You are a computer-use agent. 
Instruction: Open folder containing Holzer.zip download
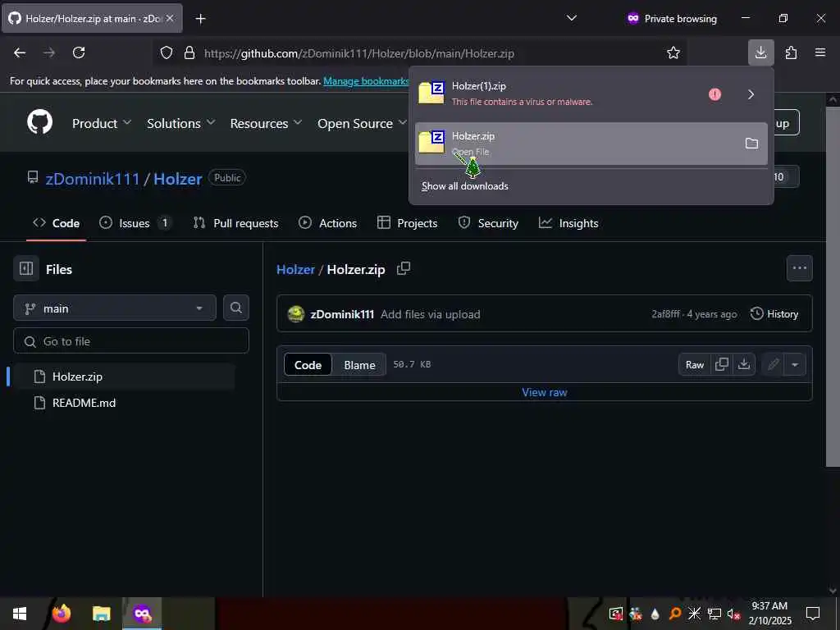[751, 143]
